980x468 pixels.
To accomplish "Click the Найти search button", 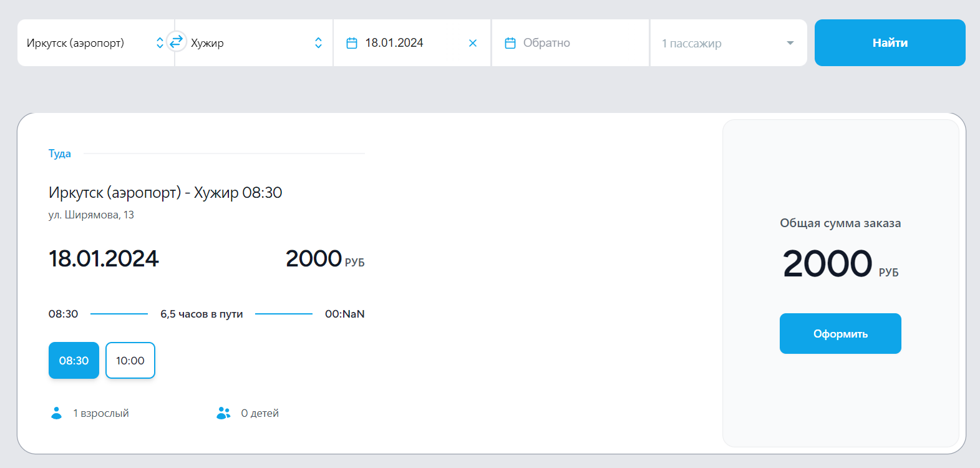I will click(x=890, y=42).
